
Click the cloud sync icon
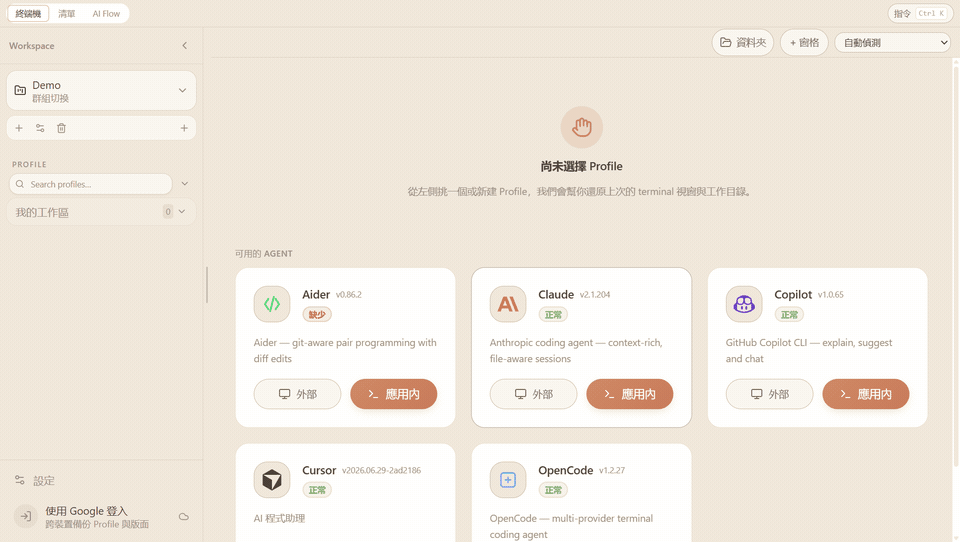point(184,517)
